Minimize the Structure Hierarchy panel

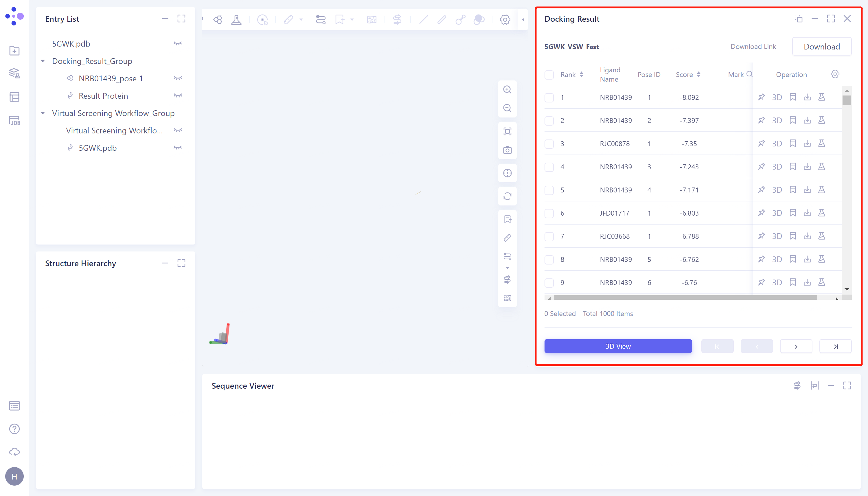165,263
